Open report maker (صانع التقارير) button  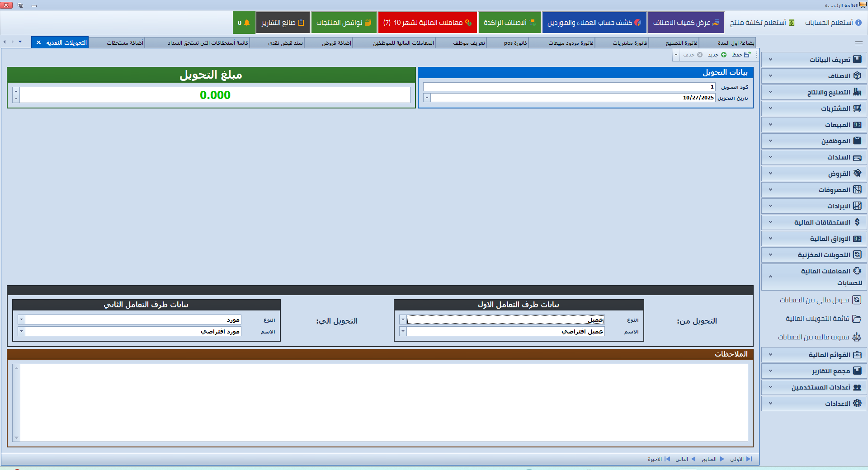click(283, 23)
